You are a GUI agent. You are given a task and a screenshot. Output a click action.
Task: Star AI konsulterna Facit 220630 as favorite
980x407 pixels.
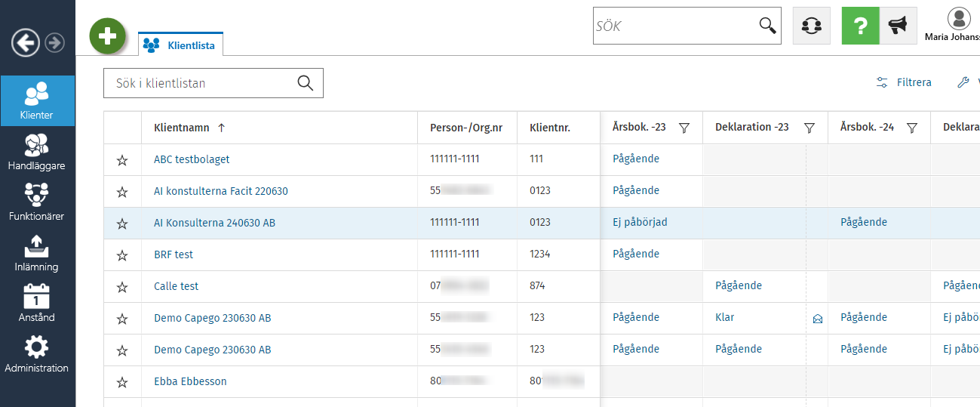(x=122, y=192)
